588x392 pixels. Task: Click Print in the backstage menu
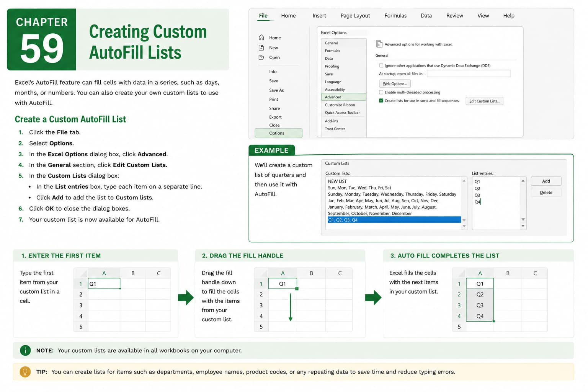tap(274, 99)
